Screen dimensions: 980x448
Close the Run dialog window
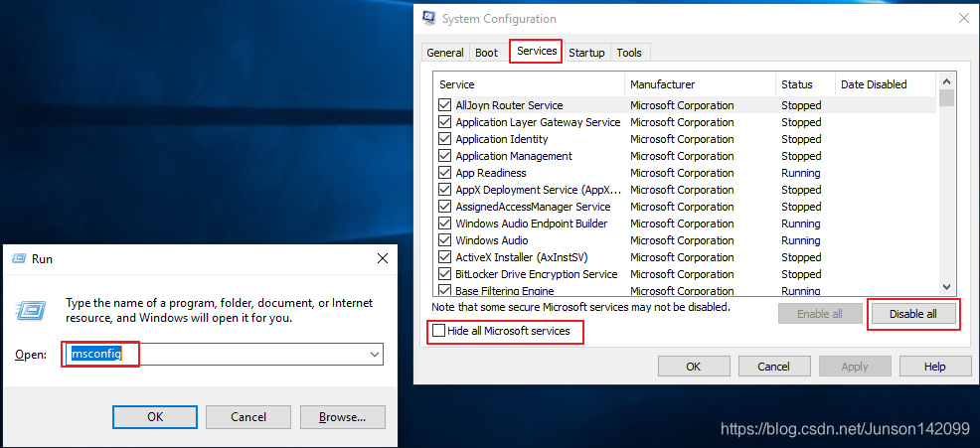click(382, 257)
